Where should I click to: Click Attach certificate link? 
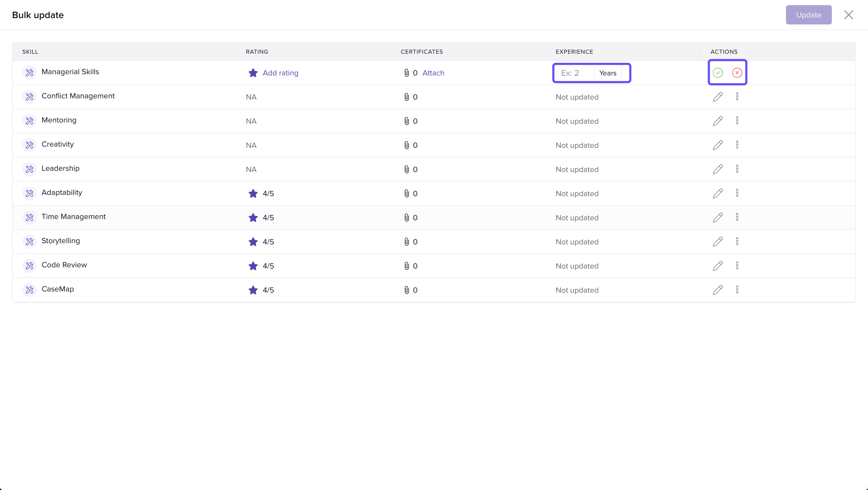click(x=433, y=73)
